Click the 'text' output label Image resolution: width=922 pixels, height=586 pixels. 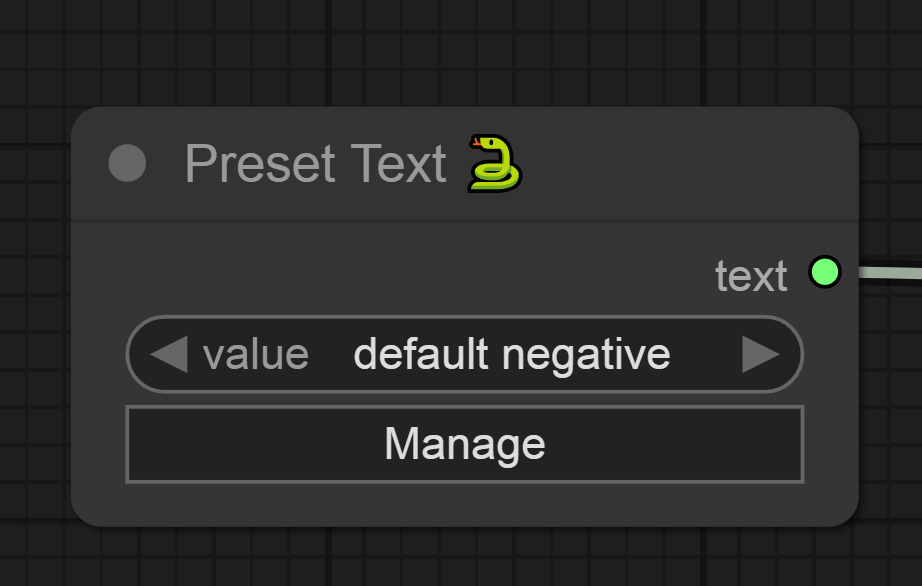(751, 275)
